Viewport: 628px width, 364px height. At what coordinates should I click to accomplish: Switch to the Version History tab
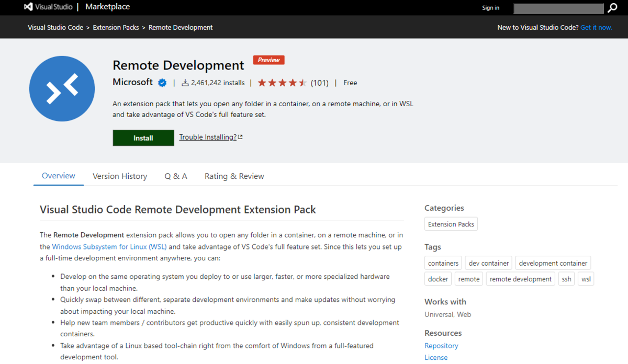coord(120,176)
